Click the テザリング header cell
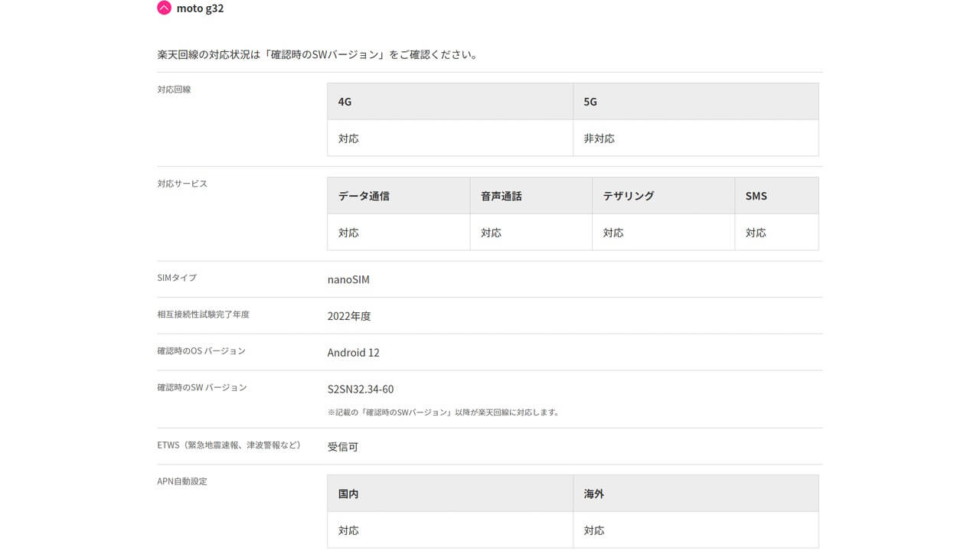 pyautogui.click(x=628, y=195)
